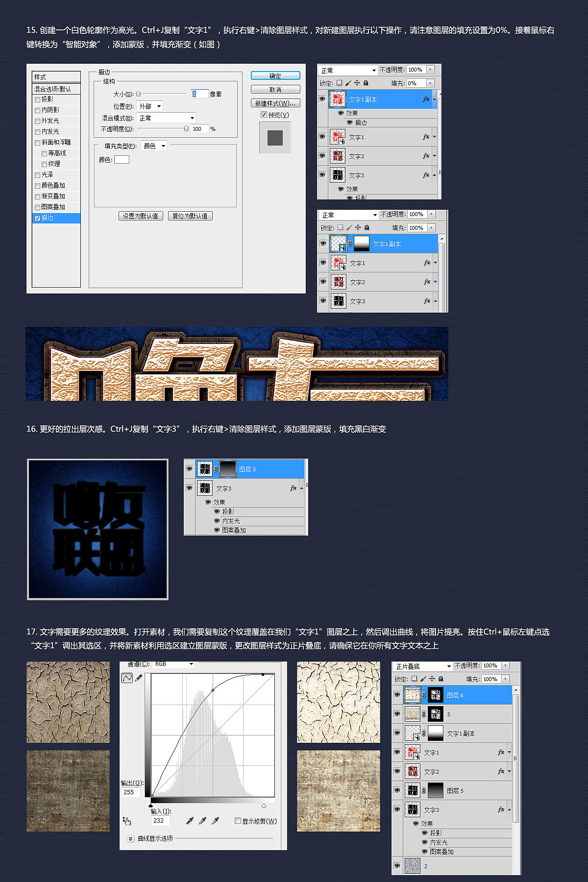The image size is (588, 882).
Task: Toggle 图案叠加 effect eye in 正片叠底 panel
Action: (424, 852)
